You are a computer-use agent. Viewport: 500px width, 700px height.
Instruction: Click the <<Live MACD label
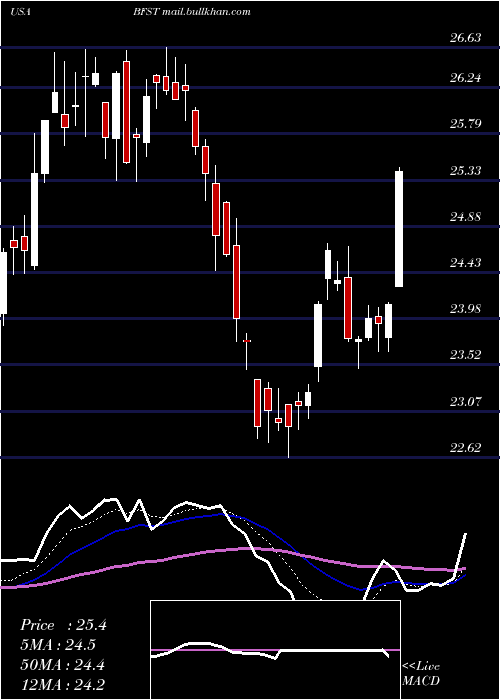[x=421, y=674]
